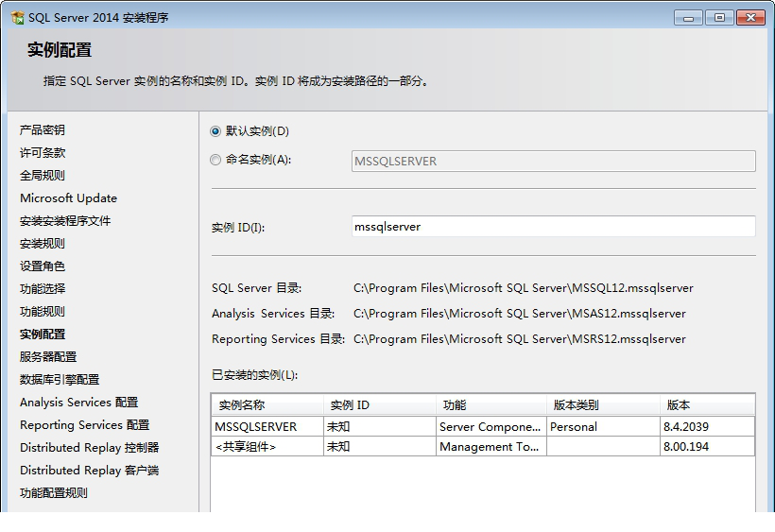Screen dimensions: 775x532
Task: Click the Server Compone... cell
Action: [x=491, y=427]
